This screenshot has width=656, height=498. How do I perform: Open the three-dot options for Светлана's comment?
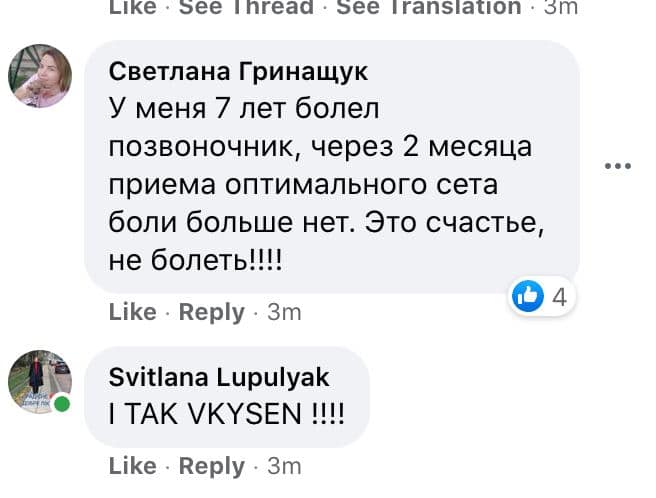tap(619, 166)
